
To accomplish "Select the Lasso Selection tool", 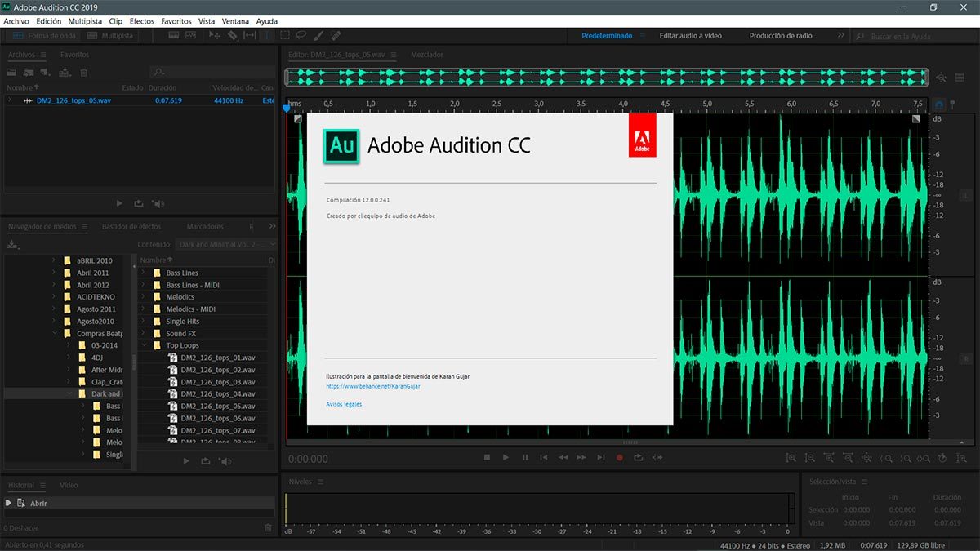I will point(301,35).
